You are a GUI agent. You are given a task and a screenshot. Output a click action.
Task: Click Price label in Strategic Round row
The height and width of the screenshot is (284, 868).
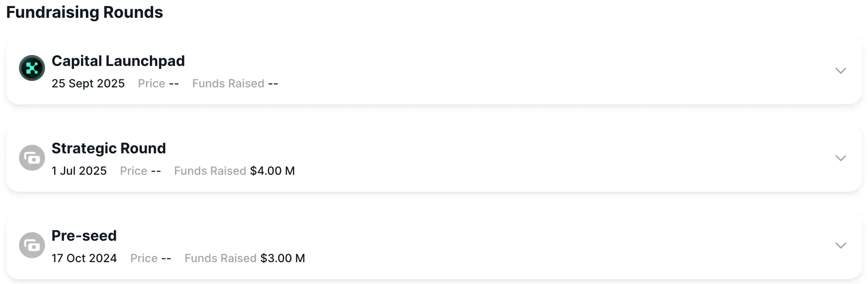tap(133, 171)
